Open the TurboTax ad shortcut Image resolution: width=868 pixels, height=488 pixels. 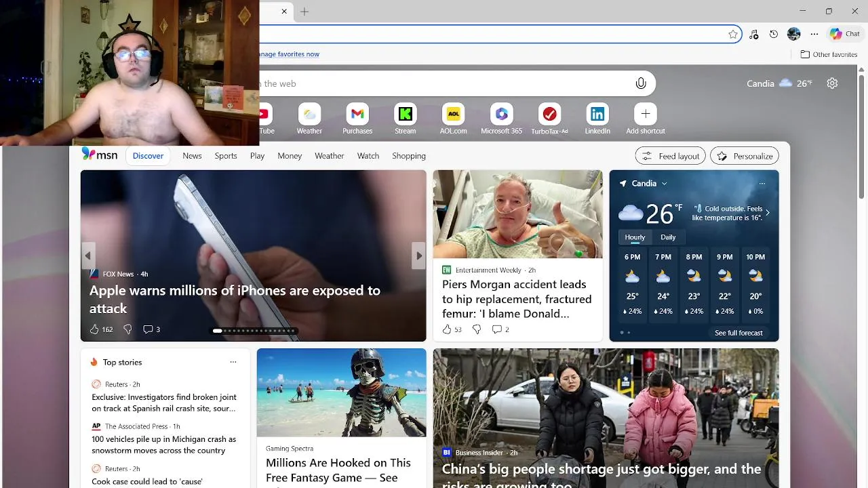549,119
